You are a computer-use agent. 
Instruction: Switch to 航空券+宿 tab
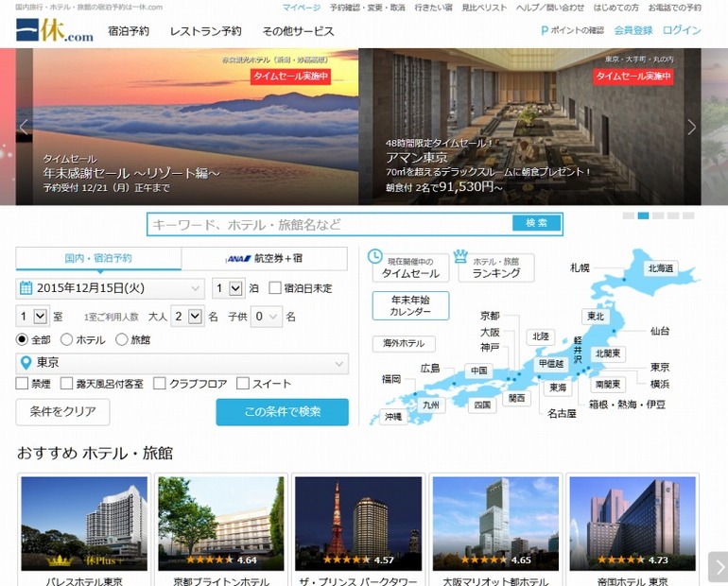pyautogui.click(x=264, y=258)
